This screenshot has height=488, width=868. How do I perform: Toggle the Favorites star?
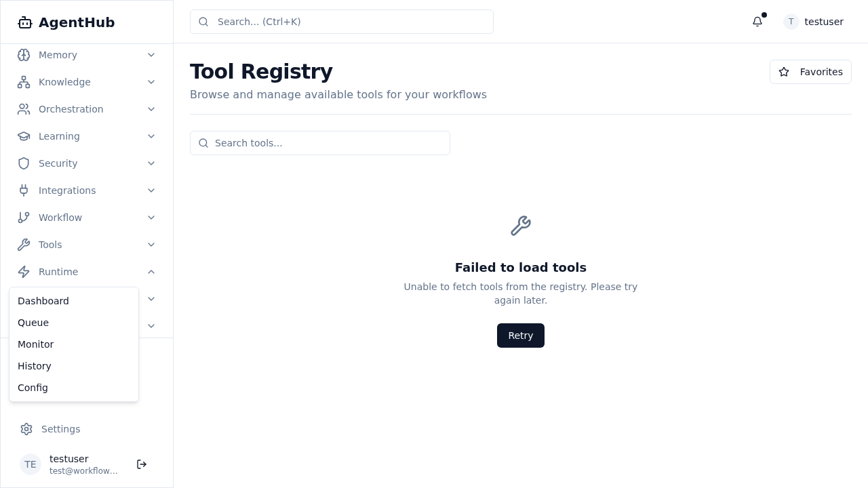785,71
